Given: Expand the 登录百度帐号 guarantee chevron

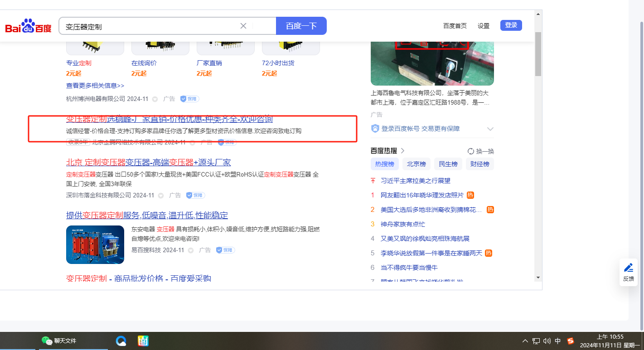Looking at the screenshot, I should pyautogui.click(x=490, y=129).
